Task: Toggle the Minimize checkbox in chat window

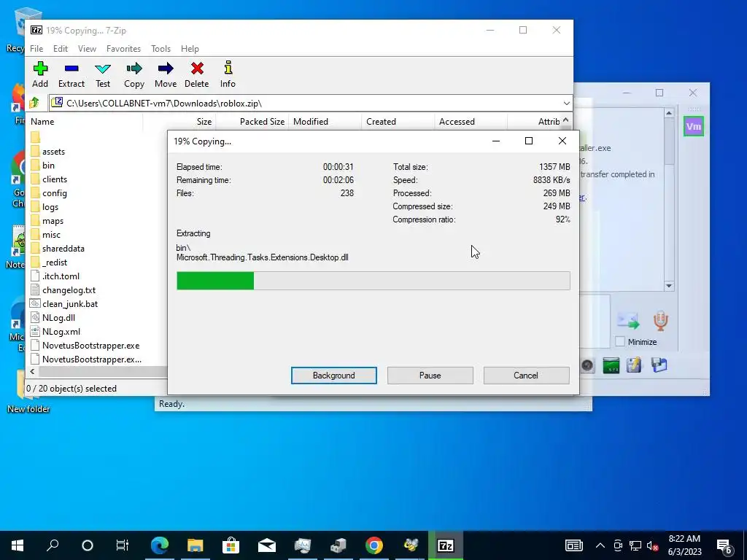Action: tap(620, 341)
